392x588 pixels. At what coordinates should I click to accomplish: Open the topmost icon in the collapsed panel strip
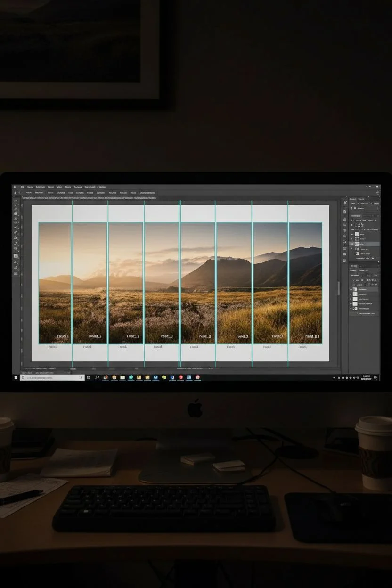pos(345,202)
